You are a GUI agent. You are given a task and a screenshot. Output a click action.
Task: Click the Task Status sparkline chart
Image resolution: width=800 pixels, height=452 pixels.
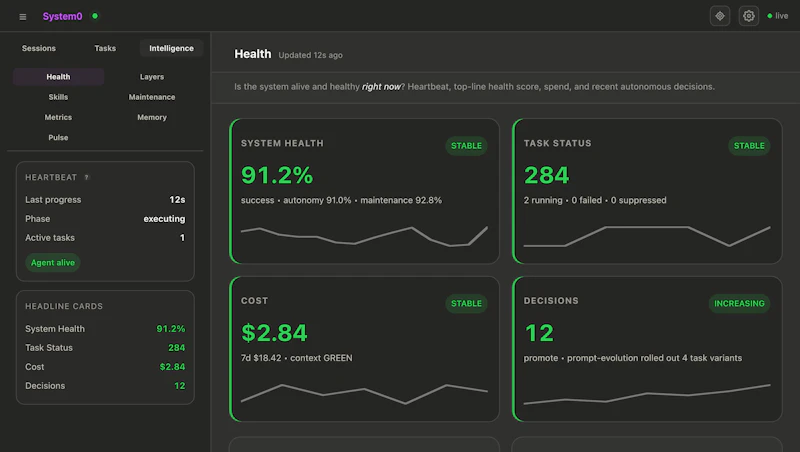pos(647,236)
